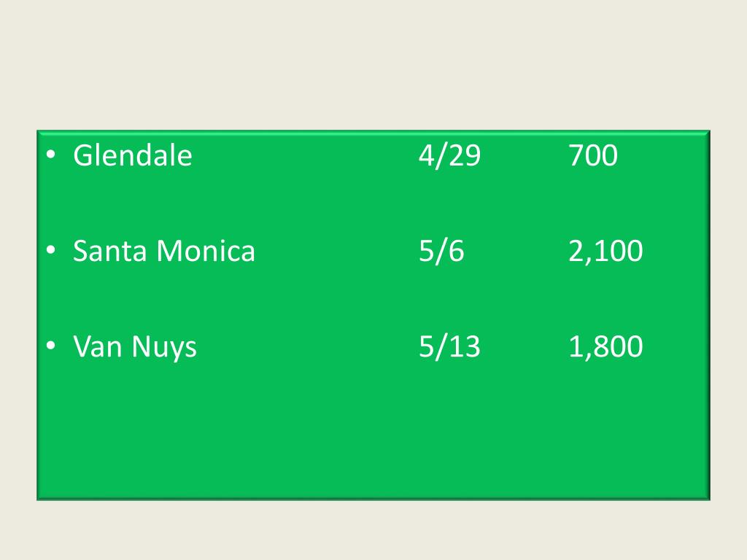Click the beige background above the green box

[373, 66]
